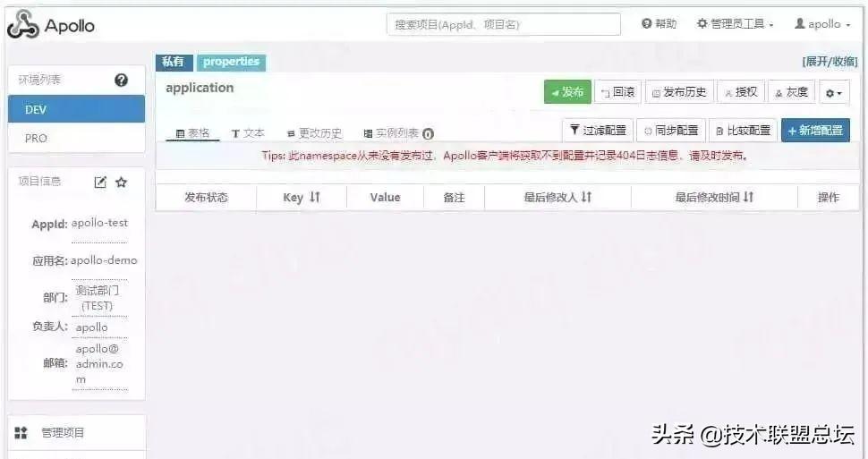Click the 回滚 rollback button

[x=617, y=92]
